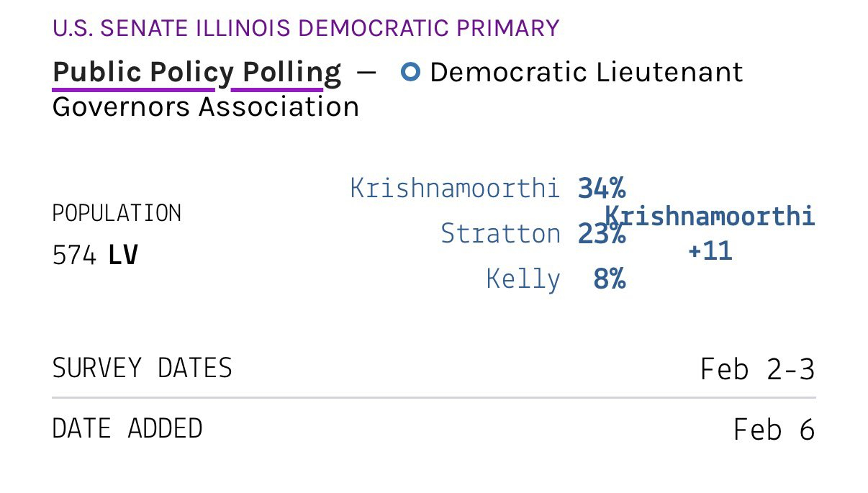Click the Feb 6 date added value
868x493 pixels.
click(774, 430)
